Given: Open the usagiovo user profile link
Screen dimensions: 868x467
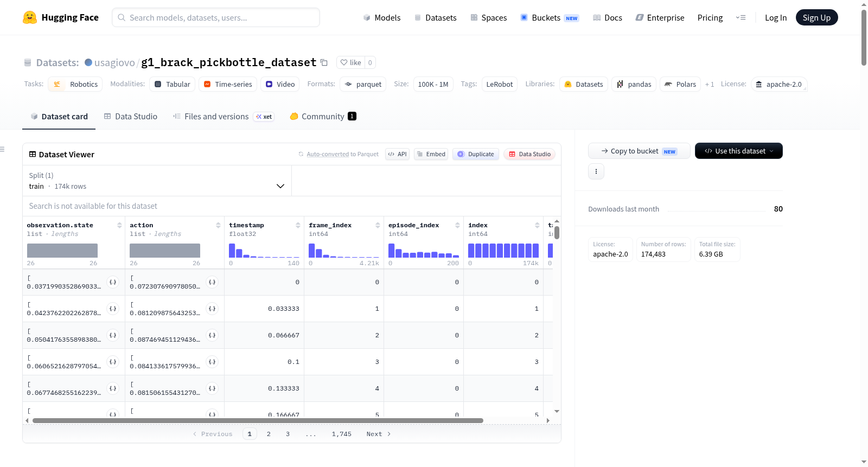Looking at the screenshot, I should [x=114, y=62].
